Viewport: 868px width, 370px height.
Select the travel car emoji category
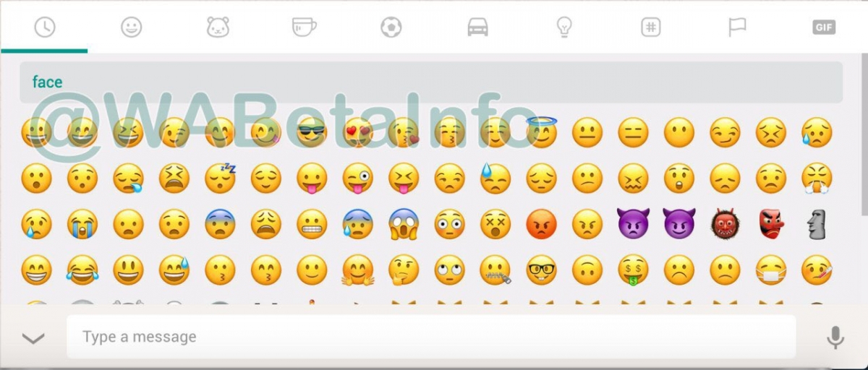click(477, 27)
